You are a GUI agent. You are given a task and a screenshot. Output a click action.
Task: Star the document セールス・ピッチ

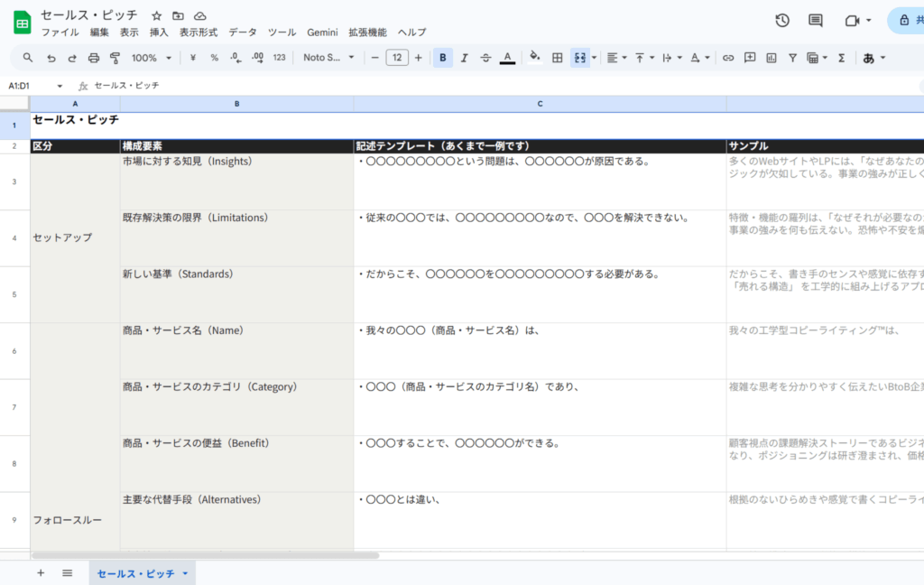tap(157, 16)
